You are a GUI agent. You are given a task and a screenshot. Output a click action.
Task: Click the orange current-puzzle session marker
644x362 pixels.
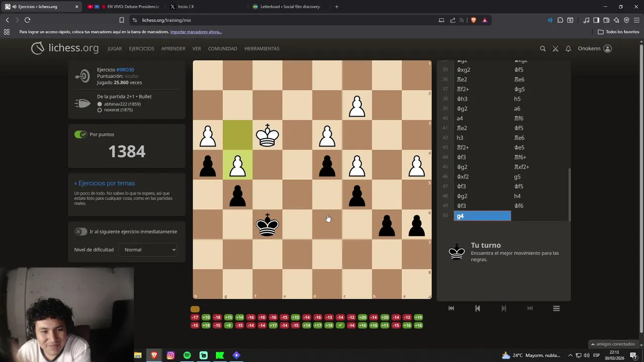pyautogui.click(x=195, y=309)
